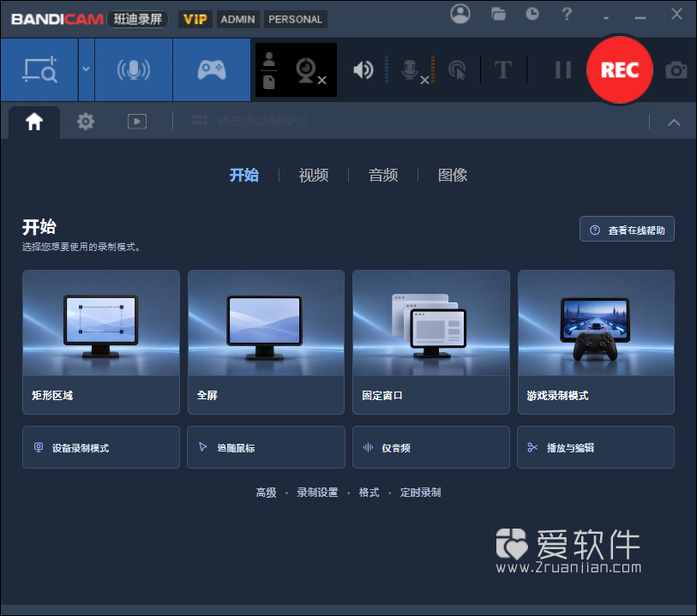Viewport: 697px width, 616px height.
Task: Toggle the microphone recording icon
Action: pos(414,71)
